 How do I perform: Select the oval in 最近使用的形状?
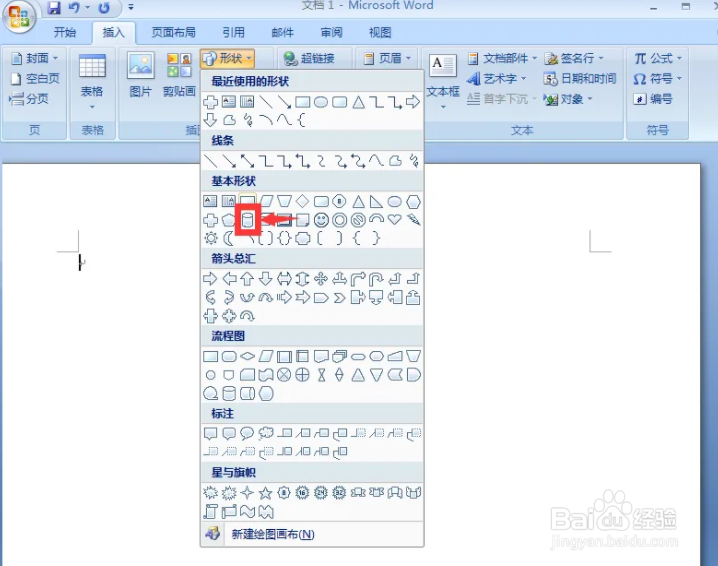[321, 102]
